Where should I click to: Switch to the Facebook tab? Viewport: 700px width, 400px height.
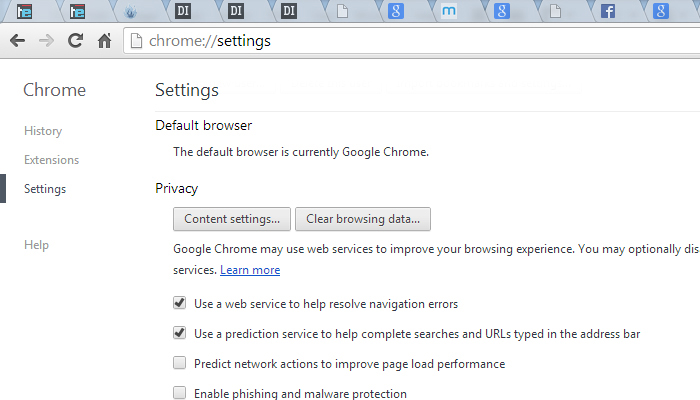(x=608, y=11)
